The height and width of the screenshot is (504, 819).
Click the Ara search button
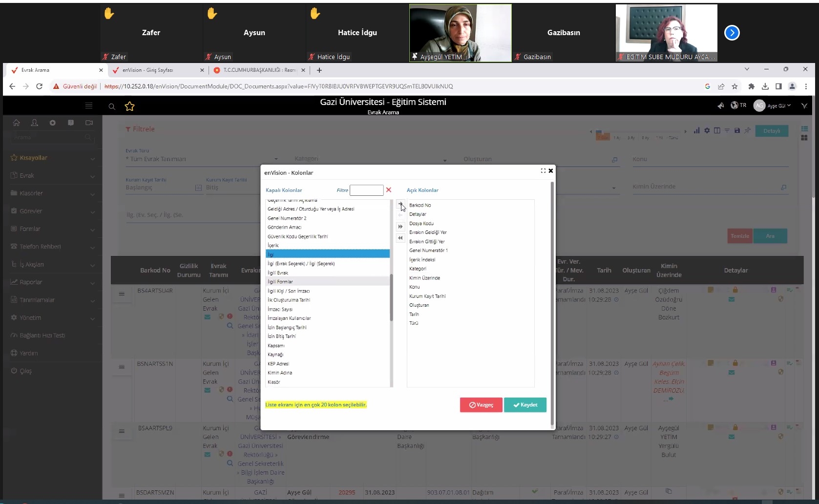(x=770, y=236)
